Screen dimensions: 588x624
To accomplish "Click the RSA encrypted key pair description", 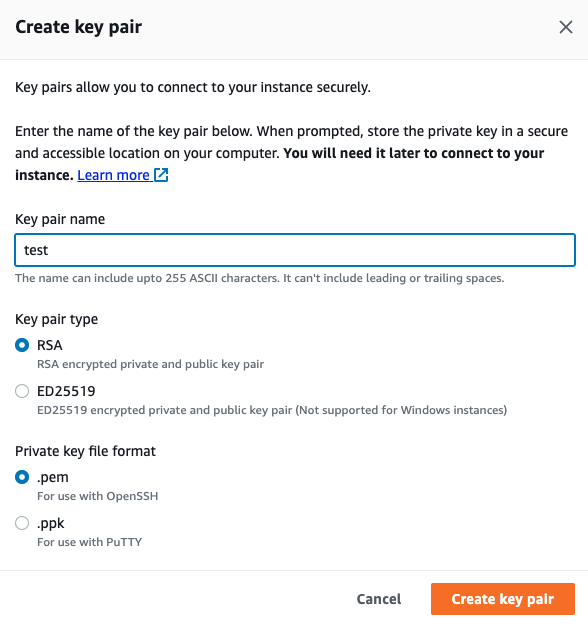I will (x=150, y=364).
